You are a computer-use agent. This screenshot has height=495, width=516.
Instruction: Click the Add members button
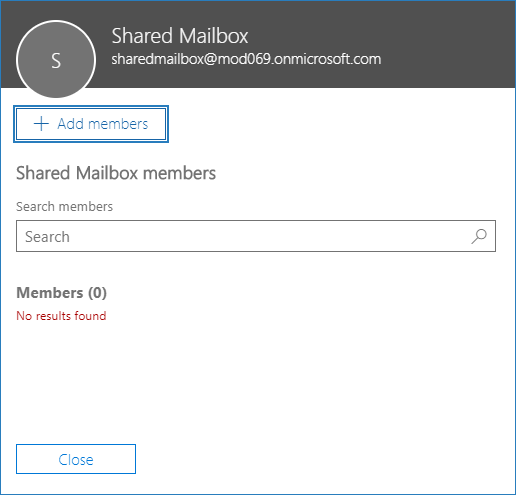pyautogui.click(x=91, y=124)
